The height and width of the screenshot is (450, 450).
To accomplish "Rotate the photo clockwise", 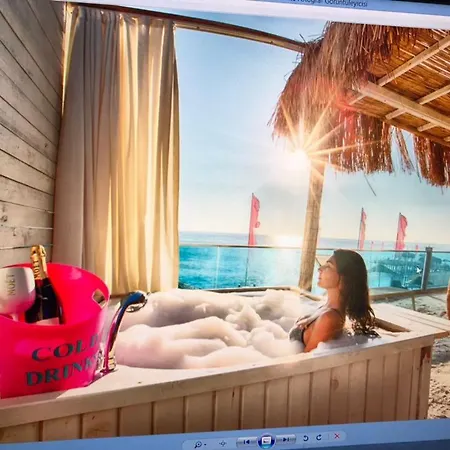I will pyautogui.click(x=319, y=437).
